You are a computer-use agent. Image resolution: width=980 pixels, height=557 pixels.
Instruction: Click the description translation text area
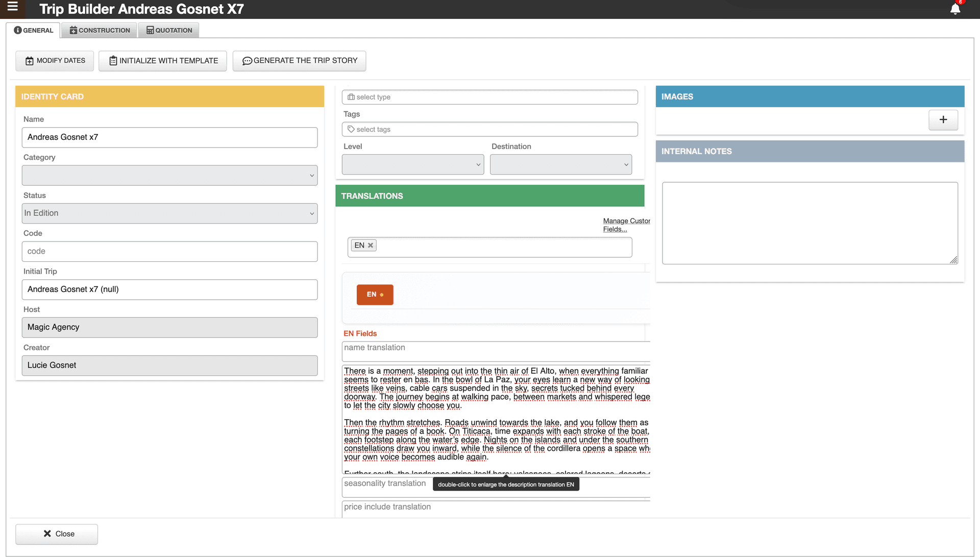[496, 420]
